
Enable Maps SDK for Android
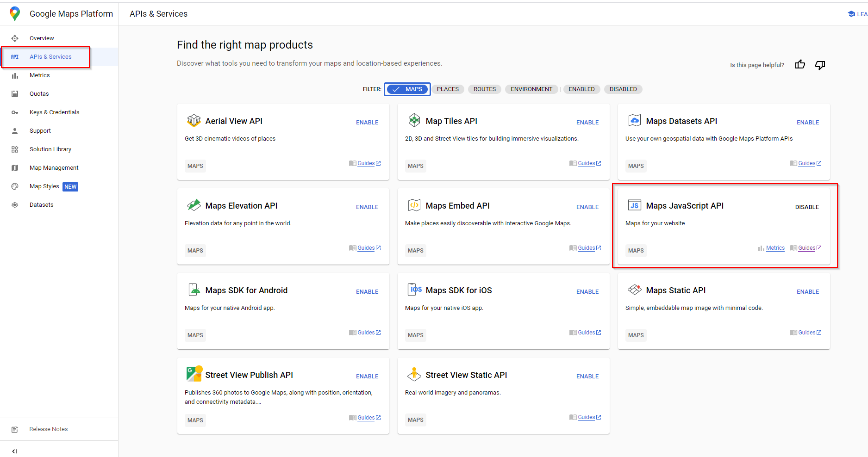[367, 292]
